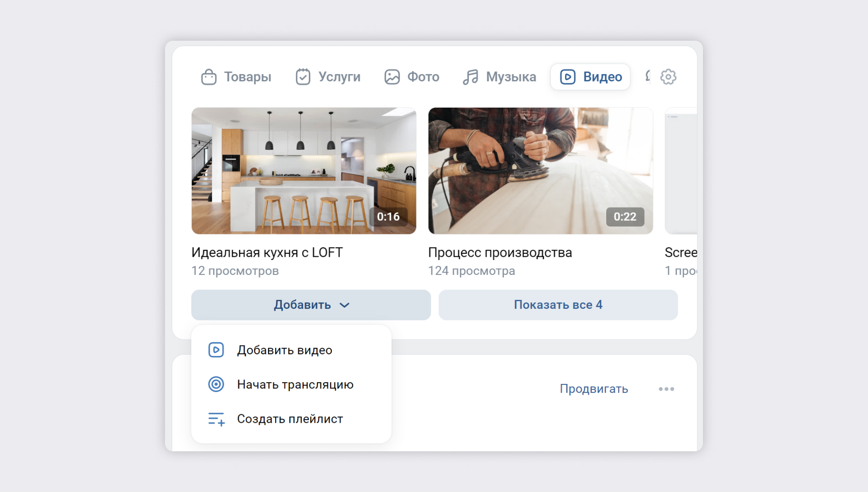
Task: Click the calendar check icon beside Услуги
Action: (303, 77)
